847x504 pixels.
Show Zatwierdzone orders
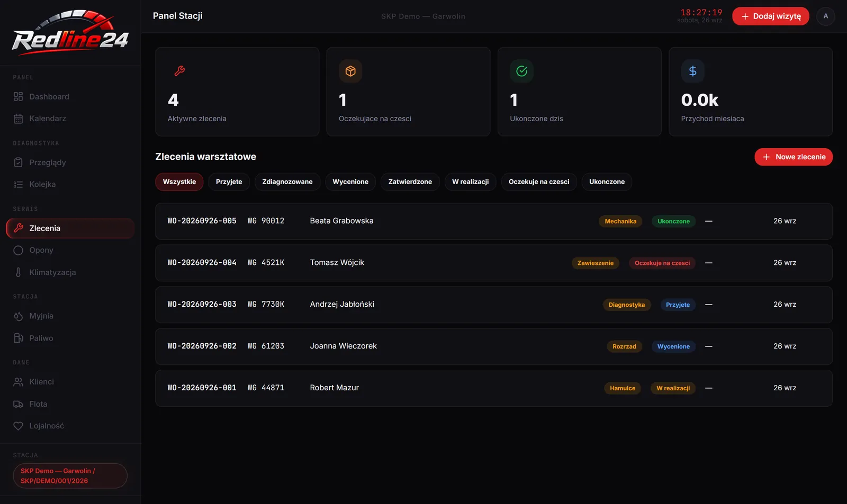[410, 181]
